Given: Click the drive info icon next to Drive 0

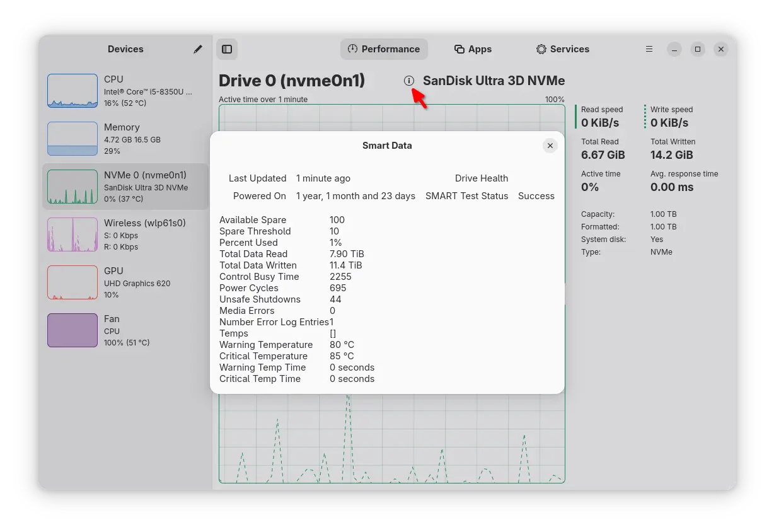Looking at the screenshot, I should coord(409,81).
